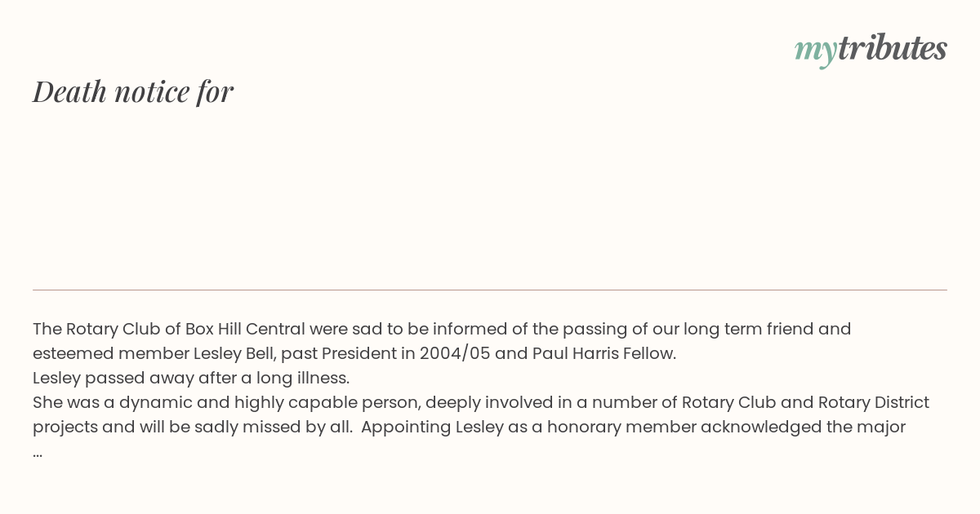Click the green "my" part of the logo
Viewport: 980px width, 514px height.
[815, 51]
